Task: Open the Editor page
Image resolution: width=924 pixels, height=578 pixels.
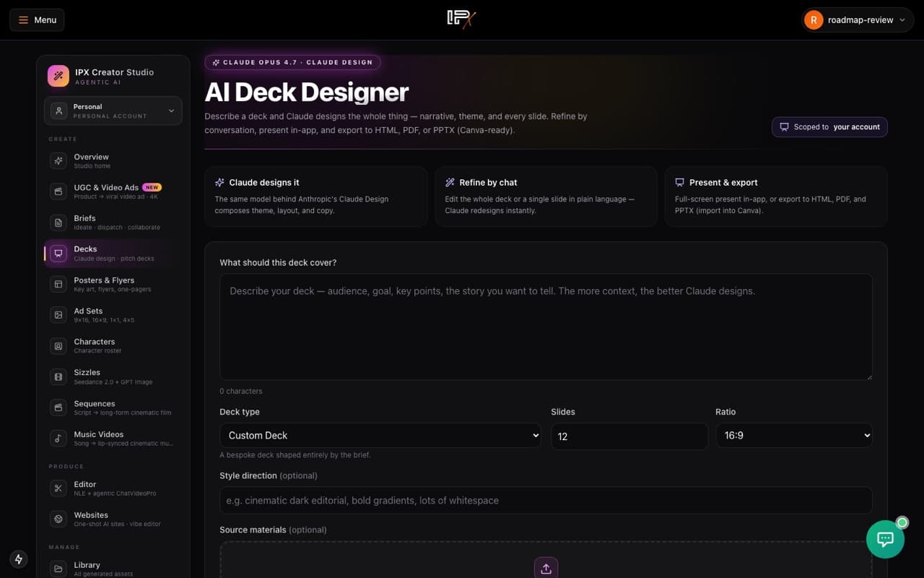Action: (113, 488)
